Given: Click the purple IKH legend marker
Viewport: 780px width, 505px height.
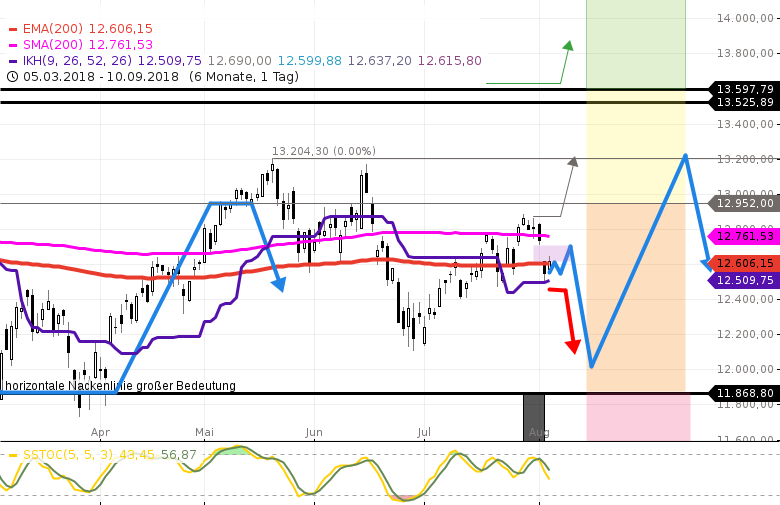Looking at the screenshot, I should pyautogui.click(x=13, y=61).
